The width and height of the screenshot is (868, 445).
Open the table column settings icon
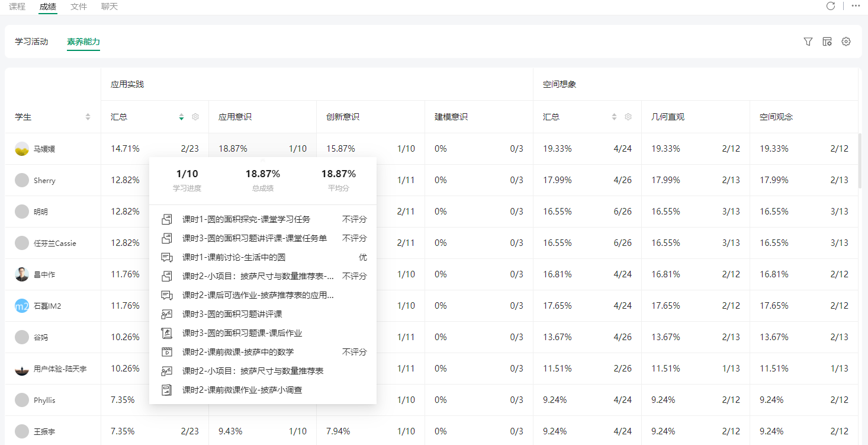coord(827,41)
